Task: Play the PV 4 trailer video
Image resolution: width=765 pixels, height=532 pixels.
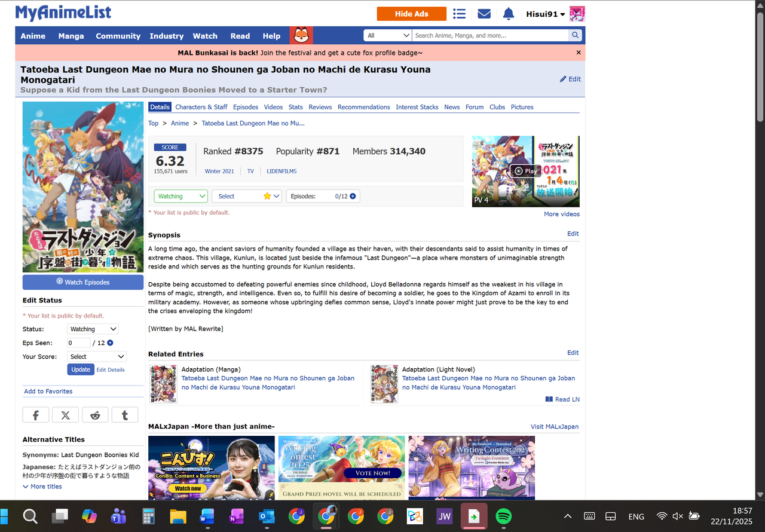Action: (x=526, y=171)
